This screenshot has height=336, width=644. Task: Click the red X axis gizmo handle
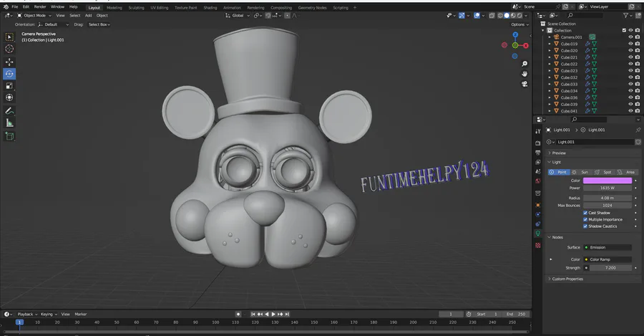(526, 46)
